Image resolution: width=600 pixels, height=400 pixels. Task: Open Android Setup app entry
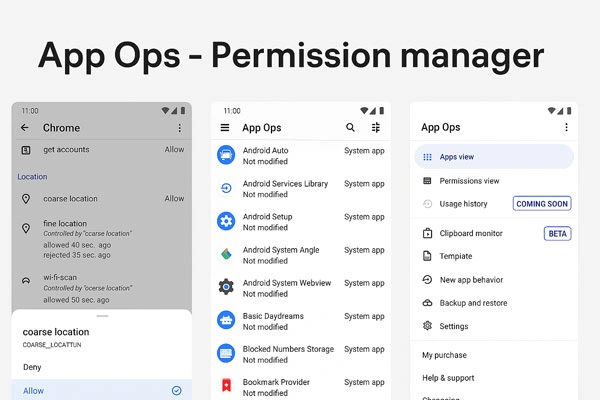(x=301, y=222)
